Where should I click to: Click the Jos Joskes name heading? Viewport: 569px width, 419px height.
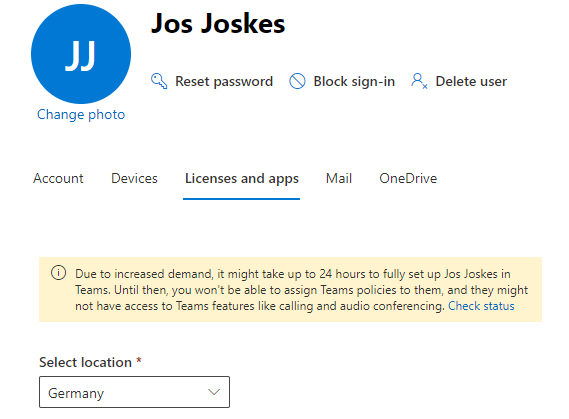coord(218,24)
